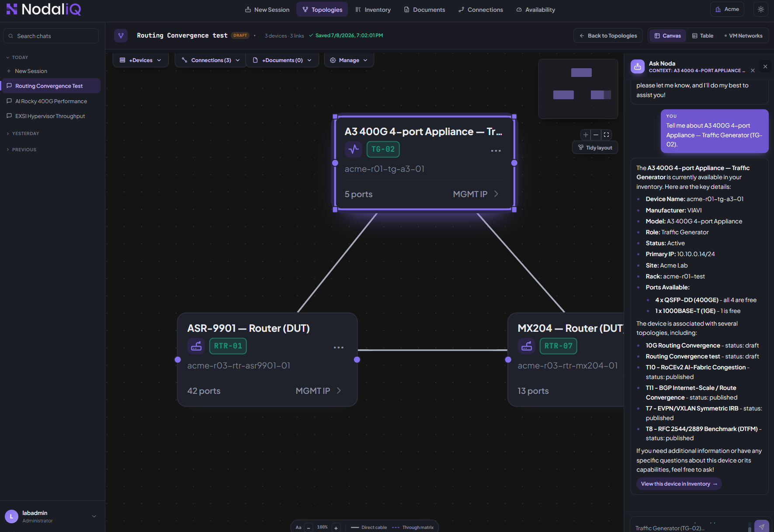Open the New Session tab in top navigation
This screenshot has height=532, width=774.
click(x=267, y=10)
